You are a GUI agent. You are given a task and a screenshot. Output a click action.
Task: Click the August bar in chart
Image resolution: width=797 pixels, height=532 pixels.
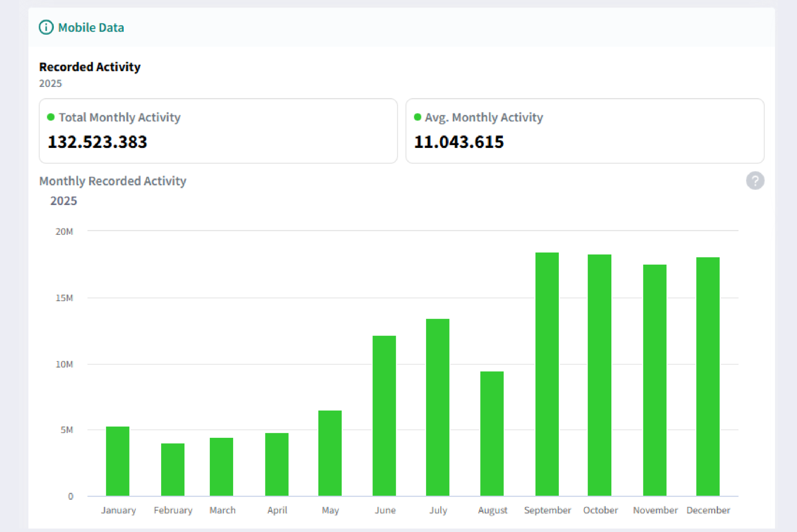[492, 434]
